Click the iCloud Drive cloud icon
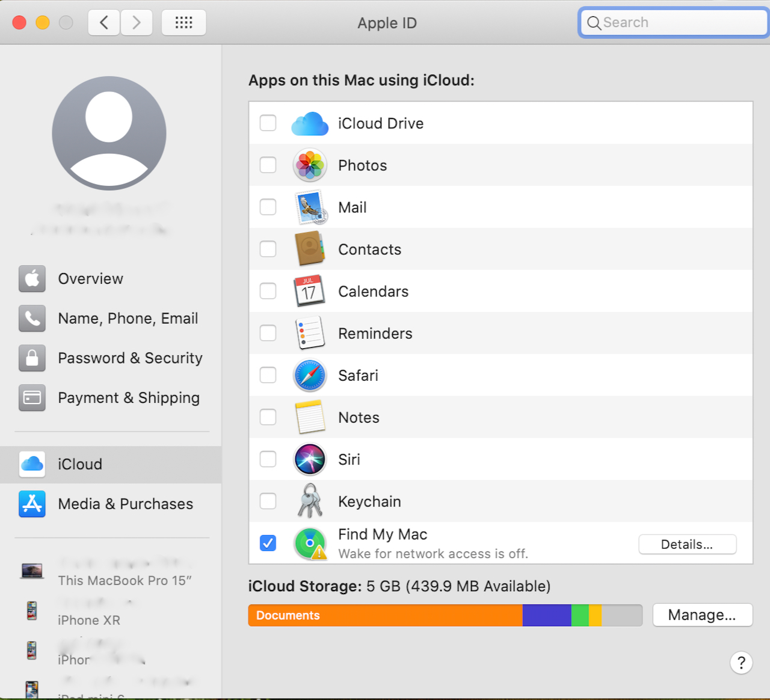The height and width of the screenshot is (700, 770). click(x=310, y=123)
